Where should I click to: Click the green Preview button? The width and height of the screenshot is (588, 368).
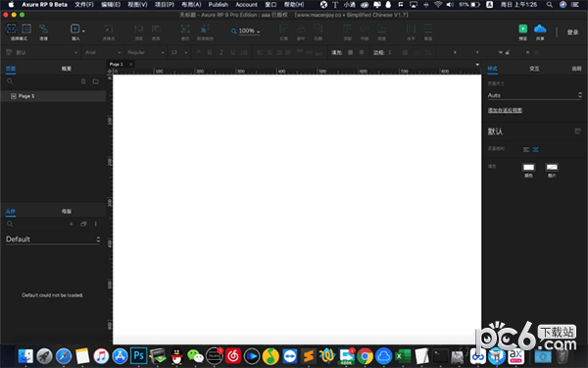click(x=522, y=28)
